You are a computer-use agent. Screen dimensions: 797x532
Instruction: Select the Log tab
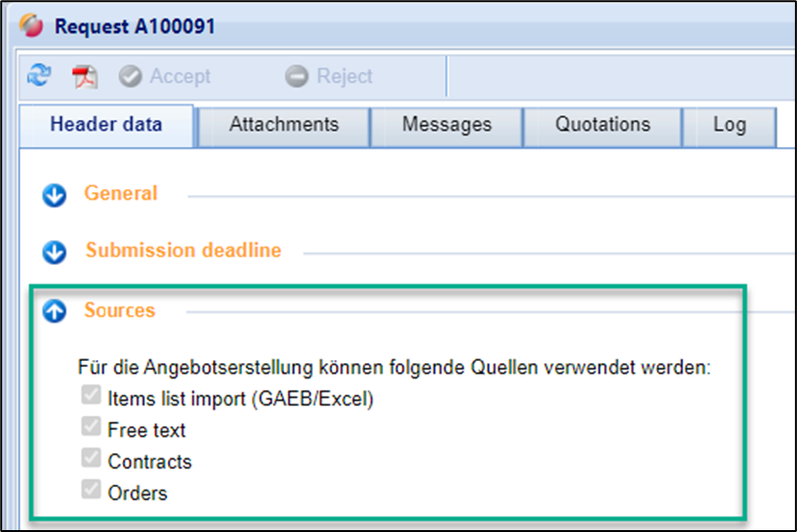coord(729,125)
